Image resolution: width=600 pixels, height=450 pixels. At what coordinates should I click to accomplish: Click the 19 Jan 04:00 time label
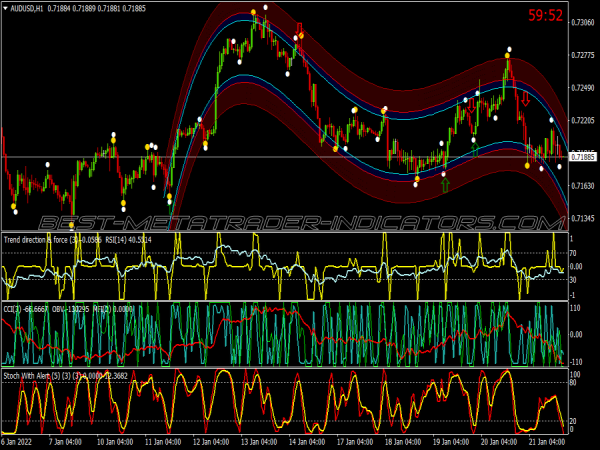(451, 442)
